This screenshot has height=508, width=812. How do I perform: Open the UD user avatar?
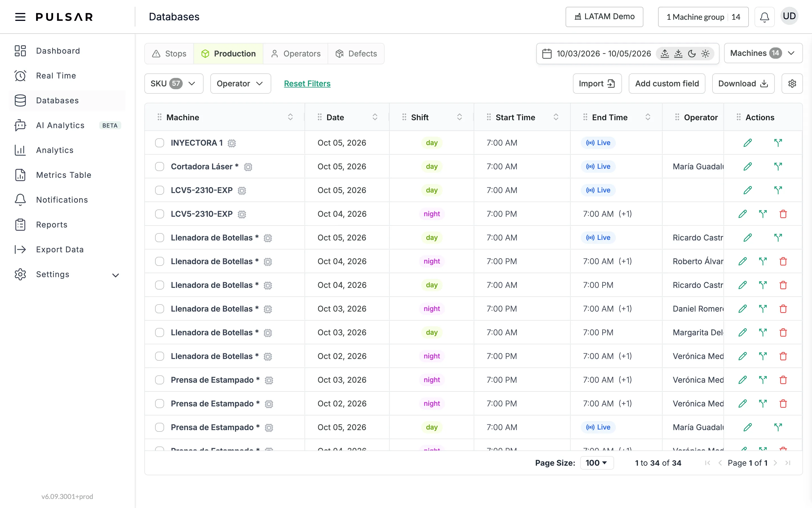click(x=789, y=16)
